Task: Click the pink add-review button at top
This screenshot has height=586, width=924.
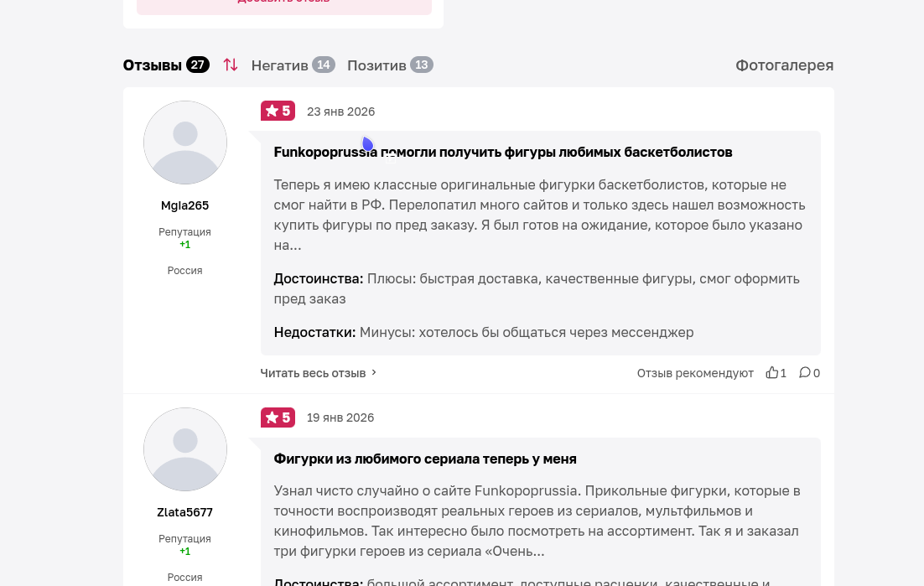Action: 284,6
